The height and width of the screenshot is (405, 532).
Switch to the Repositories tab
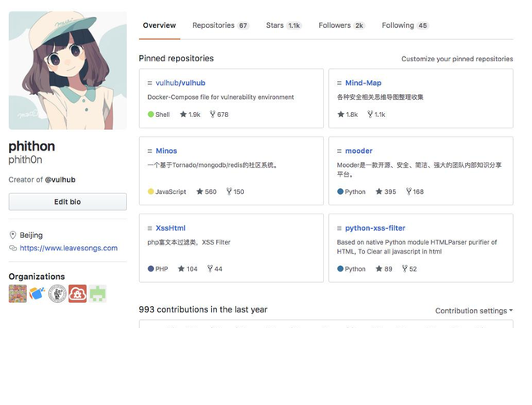pyautogui.click(x=220, y=25)
